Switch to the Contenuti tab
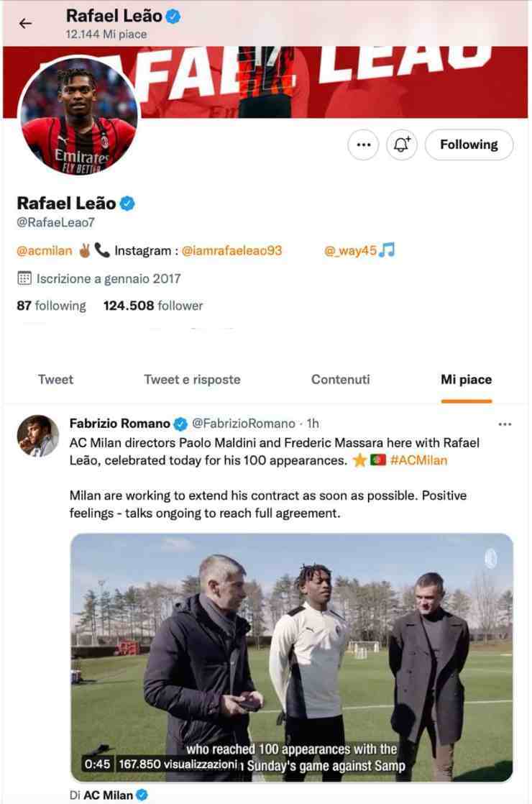Viewport: 532px width, 804px height. pyautogui.click(x=340, y=379)
